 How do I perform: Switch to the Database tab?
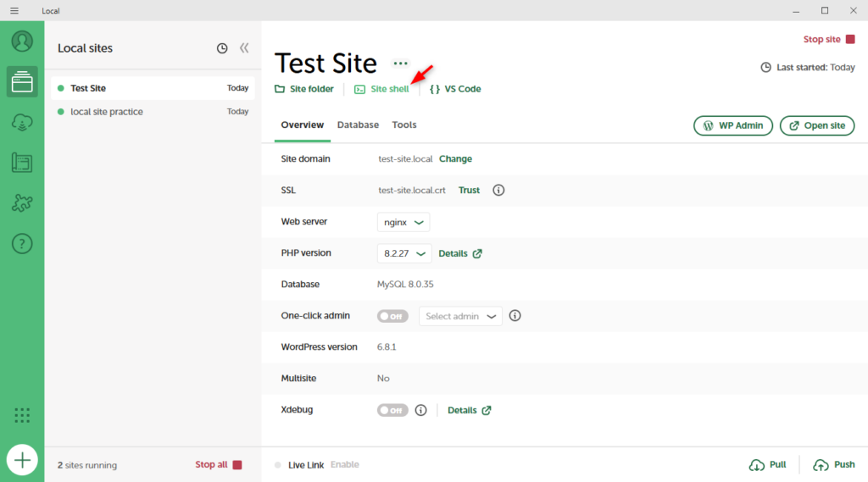(359, 125)
